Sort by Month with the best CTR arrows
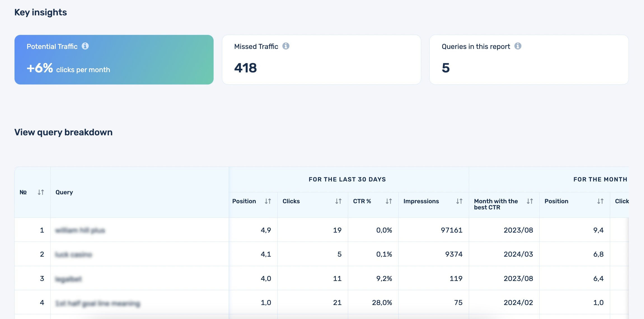This screenshot has width=644, height=319. pos(530,201)
